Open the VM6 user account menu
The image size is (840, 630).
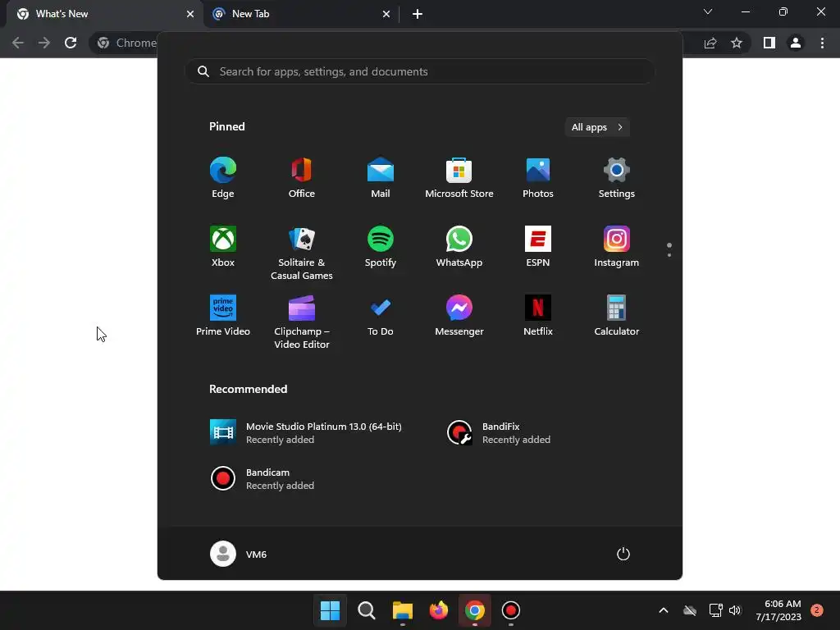[239, 554]
